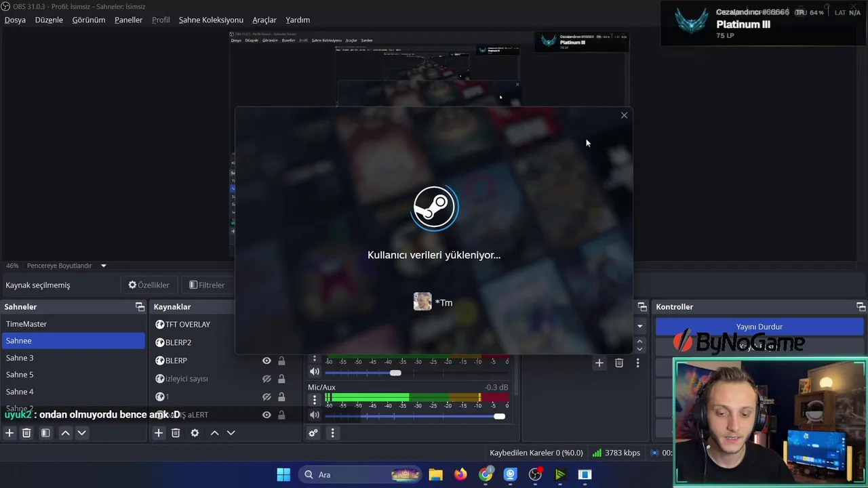Open the Düzenle menu
Screen dimensions: 868x488
tap(49, 20)
